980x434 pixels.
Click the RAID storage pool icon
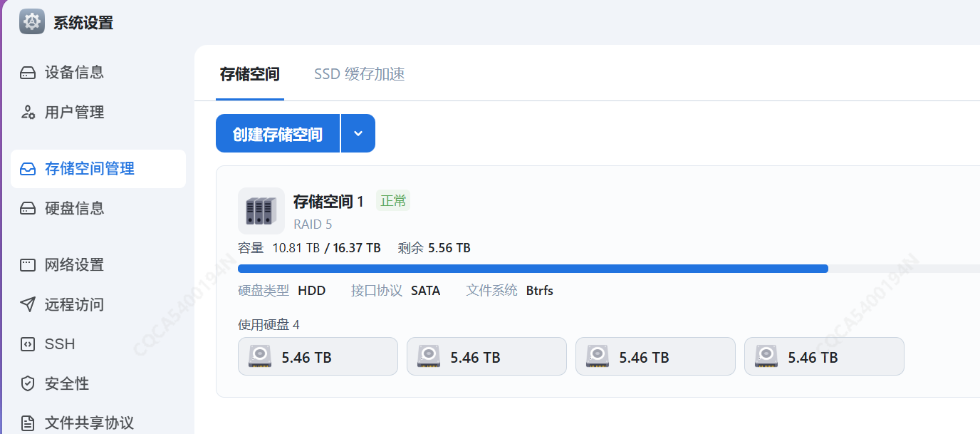coord(261,211)
